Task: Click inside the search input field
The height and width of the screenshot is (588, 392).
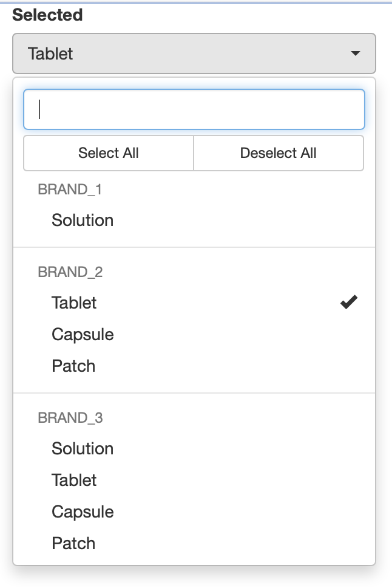Action: click(x=193, y=109)
